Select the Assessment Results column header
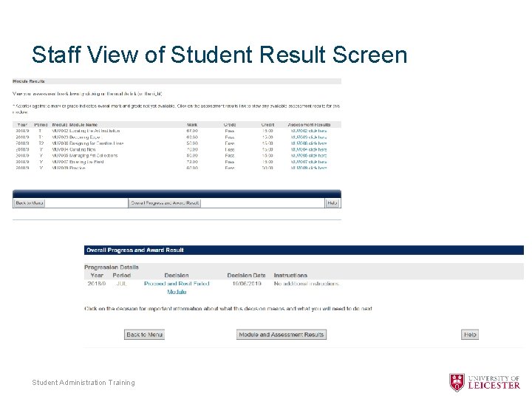The image size is (532, 399). [x=309, y=125]
